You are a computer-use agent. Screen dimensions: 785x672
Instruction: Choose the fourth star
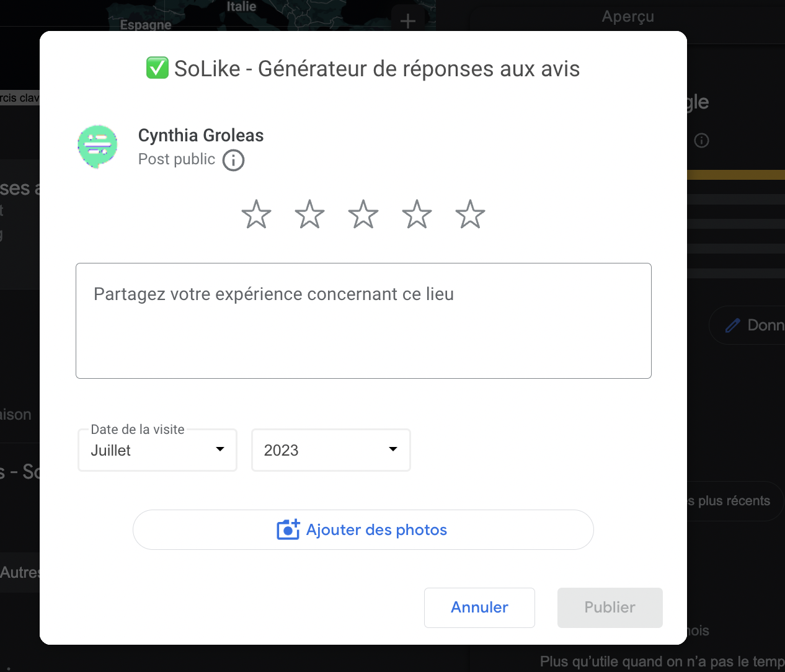[x=417, y=214]
